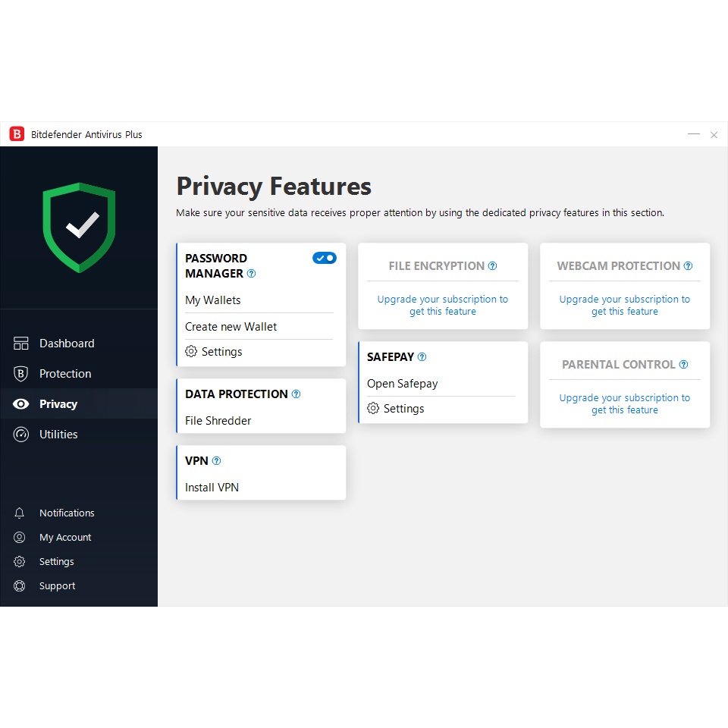This screenshot has height=728, width=728.
Task: Click Install VPN
Action: tap(212, 488)
